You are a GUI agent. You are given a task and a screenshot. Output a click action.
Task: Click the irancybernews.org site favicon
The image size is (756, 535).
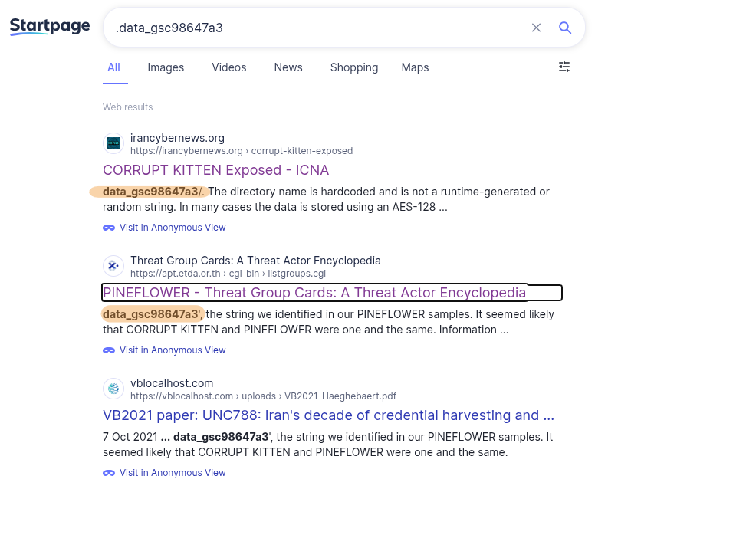point(113,143)
